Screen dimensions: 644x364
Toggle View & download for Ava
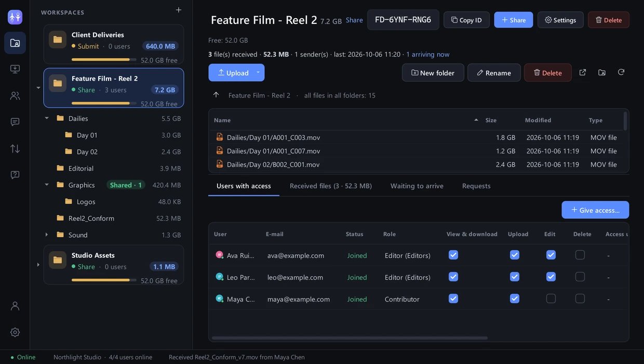(453, 255)
